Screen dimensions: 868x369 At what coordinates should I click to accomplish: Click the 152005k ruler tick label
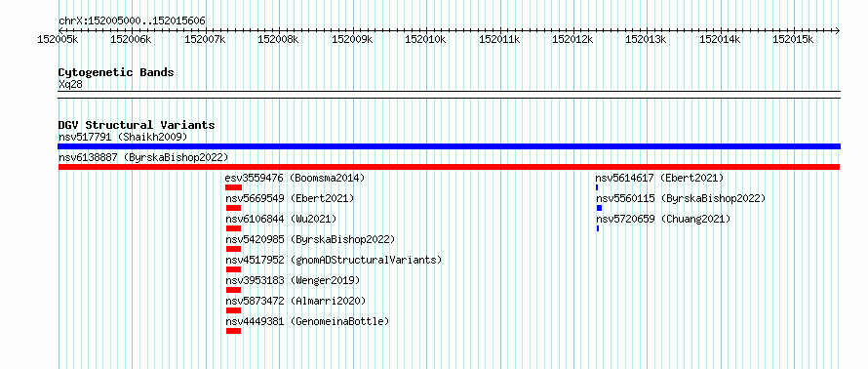pyautogui.click(x=59, y=39)
